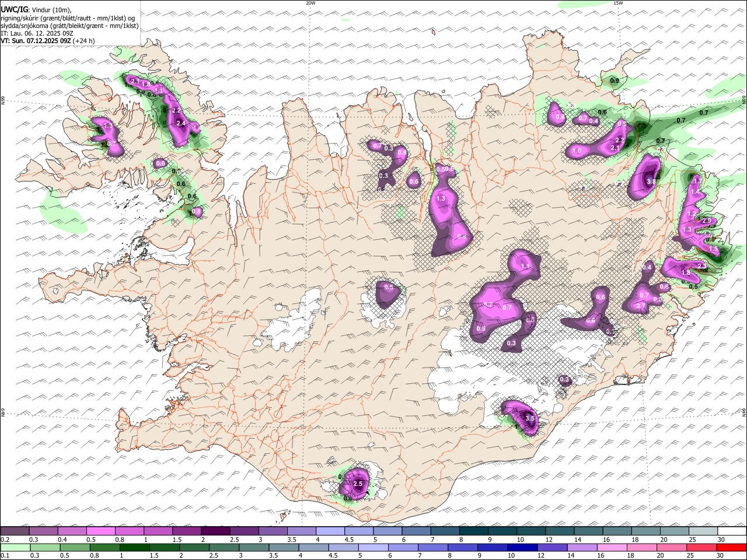This screenshot has height=560, width=747.
Task: Select the snow legend swatch for 0.2–0.3
Action: (15, 531)
